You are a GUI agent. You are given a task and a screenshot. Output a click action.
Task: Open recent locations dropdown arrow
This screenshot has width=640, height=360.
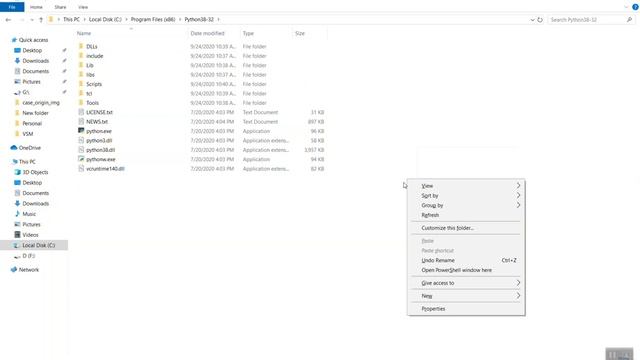pyautogui.click(x=32, y=20)
